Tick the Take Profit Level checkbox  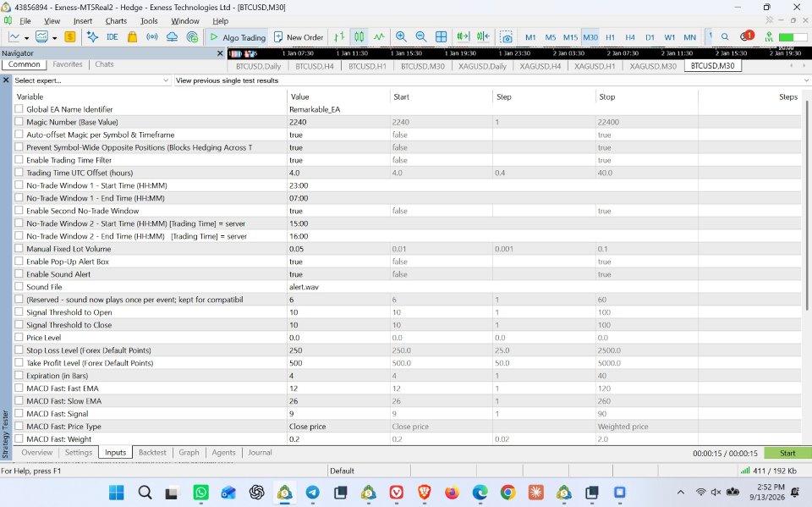point(19,362)
